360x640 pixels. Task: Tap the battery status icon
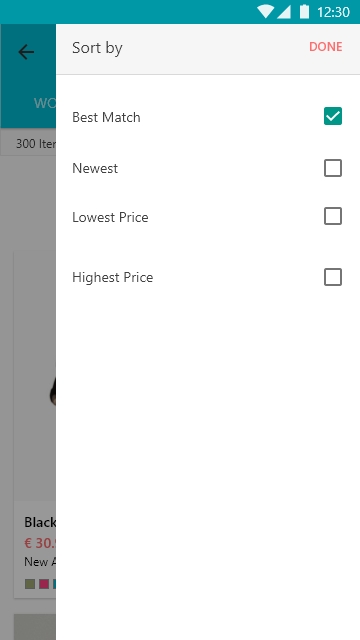(x=304, y=11)
